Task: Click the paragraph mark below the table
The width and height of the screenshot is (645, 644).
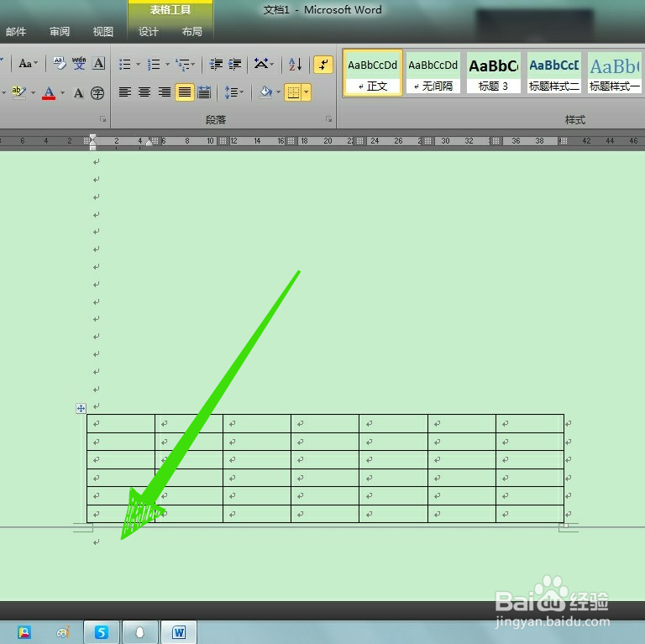Action: click(97, 542)
